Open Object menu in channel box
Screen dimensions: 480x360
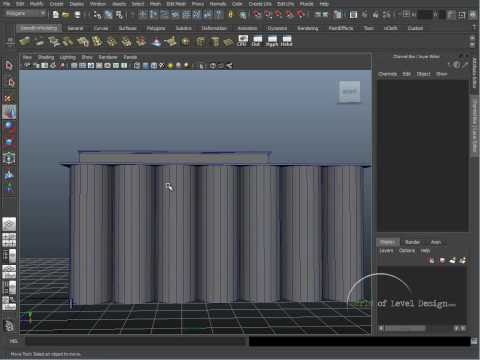[423, 74]
